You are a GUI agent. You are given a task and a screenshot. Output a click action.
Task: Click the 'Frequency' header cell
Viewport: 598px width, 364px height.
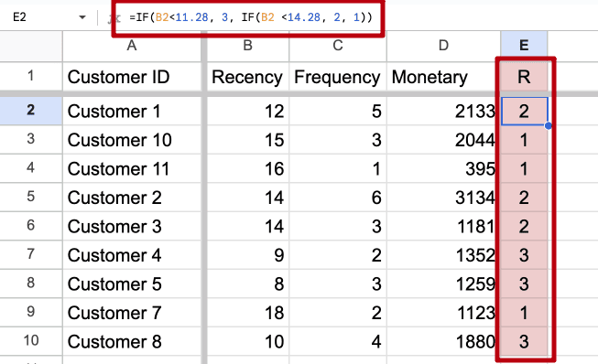pos(338,77)
